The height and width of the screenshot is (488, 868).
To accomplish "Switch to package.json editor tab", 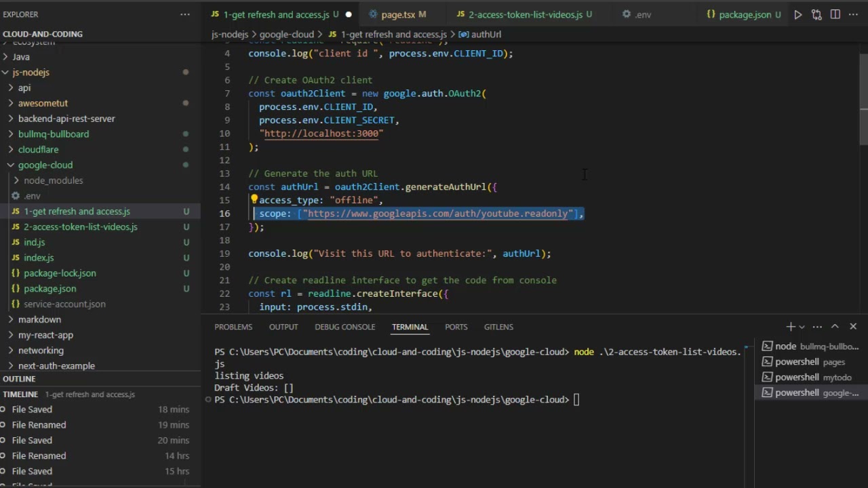I will [743, 14].
